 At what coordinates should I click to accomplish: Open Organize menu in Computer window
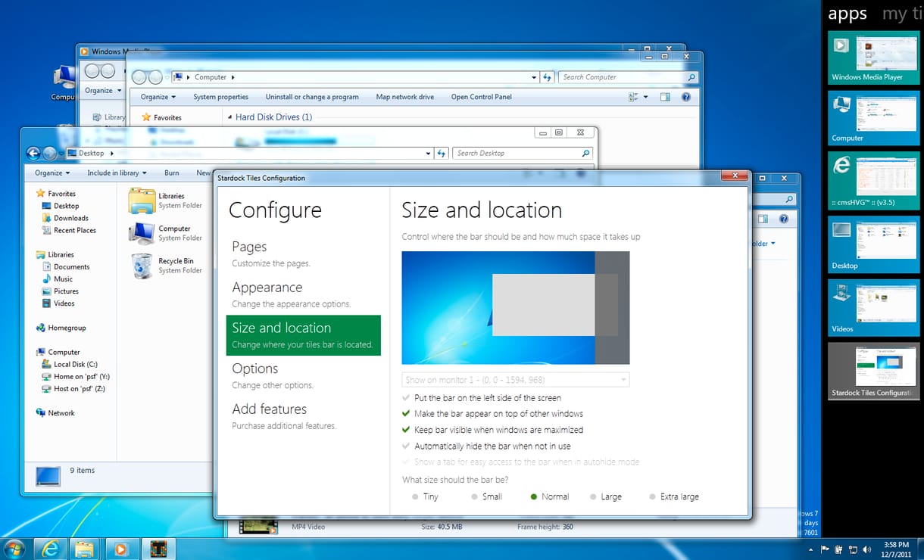[x=158, y=97]
